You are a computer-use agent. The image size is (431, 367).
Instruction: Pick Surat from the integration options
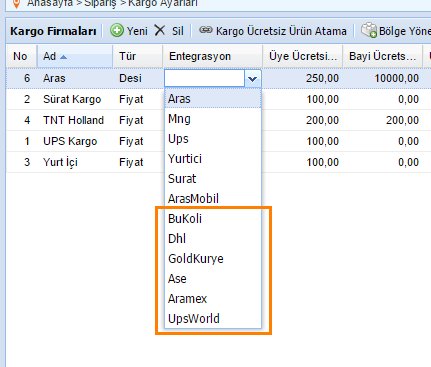(213, 179)
